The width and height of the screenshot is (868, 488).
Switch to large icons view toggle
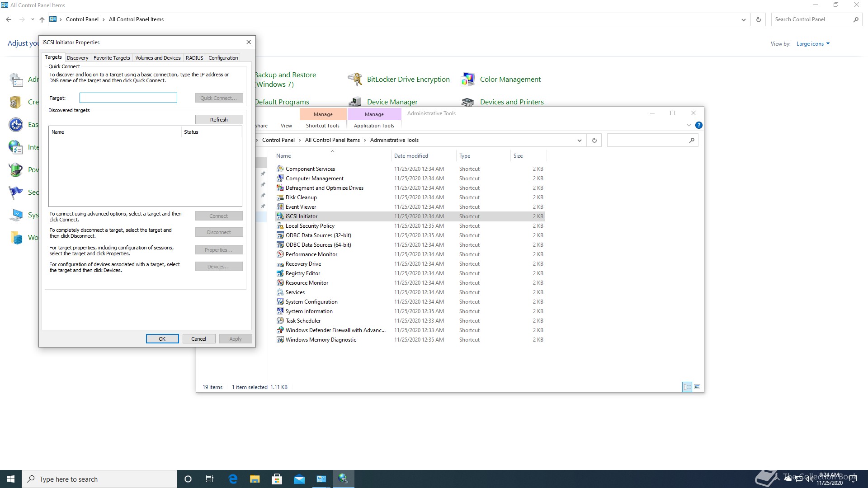pyautogui.click(x=697, y=387)
